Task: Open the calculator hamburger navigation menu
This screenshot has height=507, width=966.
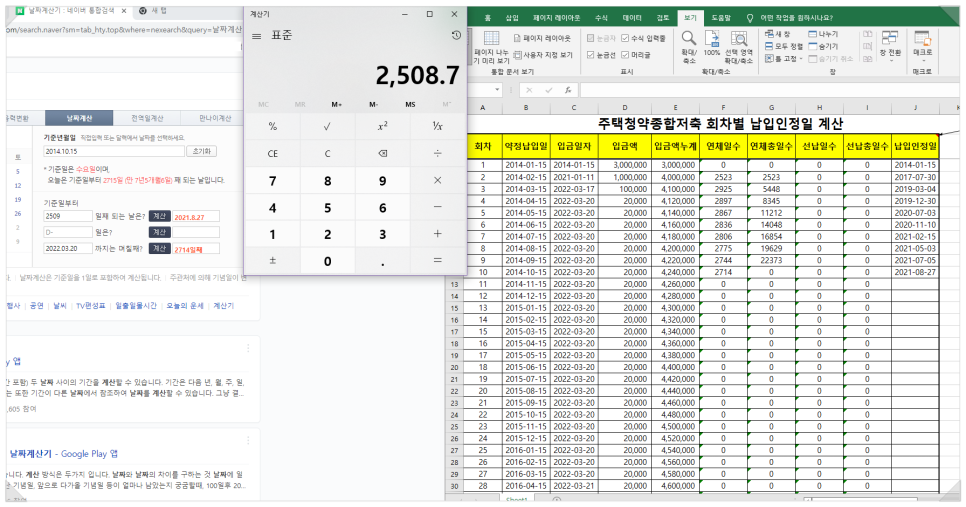Action: 256,36
